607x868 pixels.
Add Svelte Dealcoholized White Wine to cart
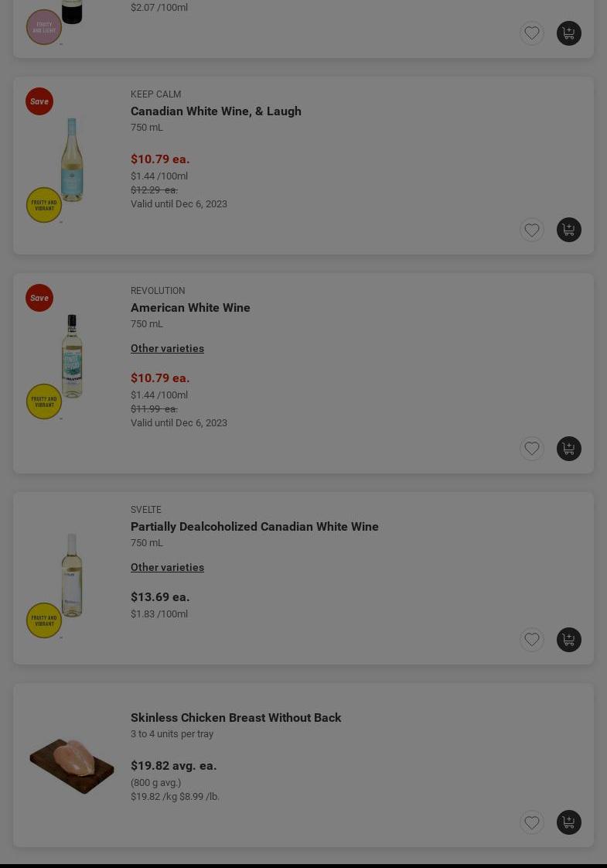click(568, 640)
